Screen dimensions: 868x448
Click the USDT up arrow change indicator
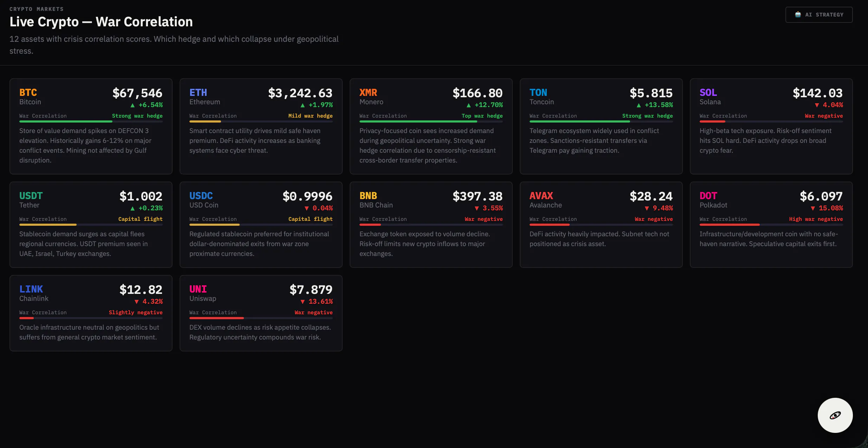pyautogui.click(x=132, y=208)
